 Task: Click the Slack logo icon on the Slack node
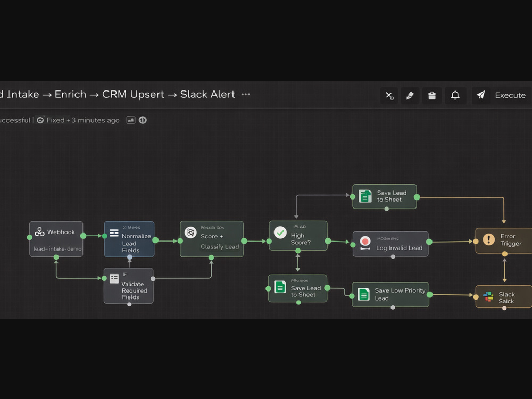pos(488,296)
